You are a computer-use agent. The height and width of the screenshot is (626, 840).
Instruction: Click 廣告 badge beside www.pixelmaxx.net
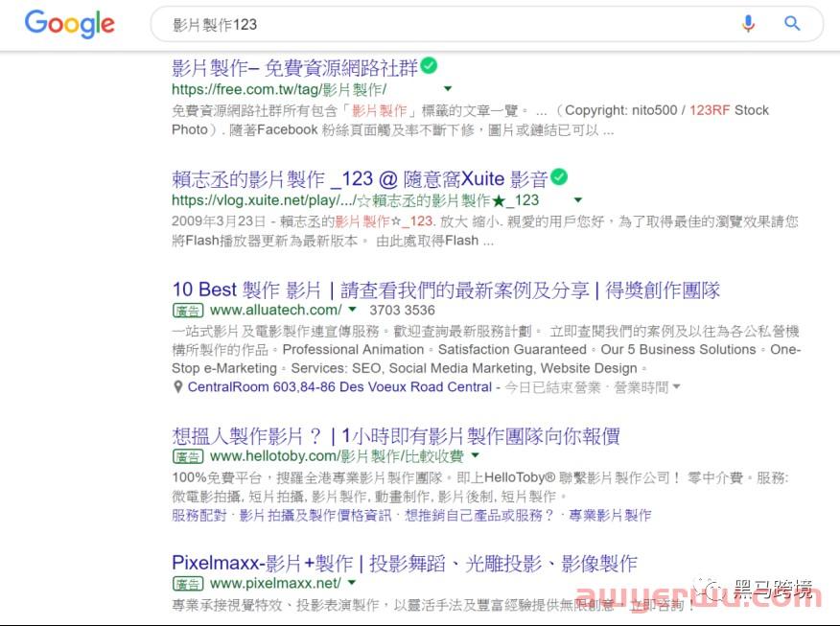[188, 583]
